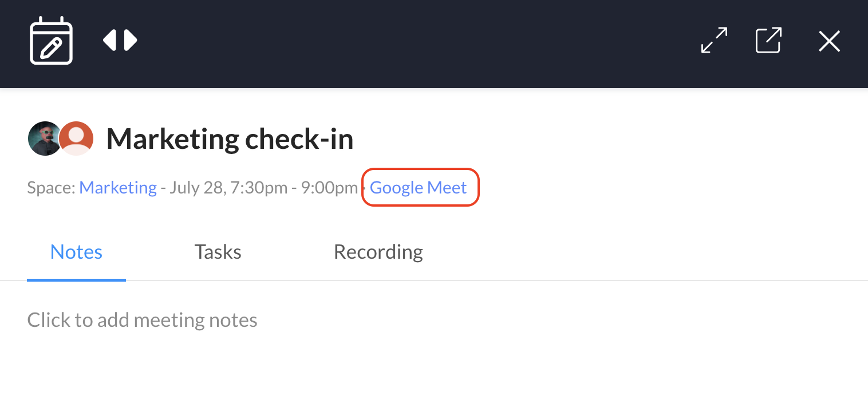This screenshot has height=411, width=868.
Task: Click the 9:00pm end time
Action: click(329, 188)
